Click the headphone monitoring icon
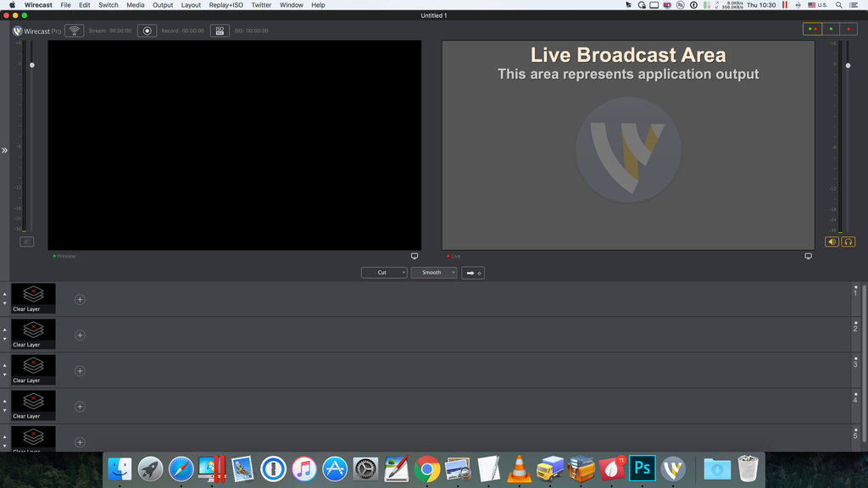Screen dimensions: 868x488 pos(847,241)
